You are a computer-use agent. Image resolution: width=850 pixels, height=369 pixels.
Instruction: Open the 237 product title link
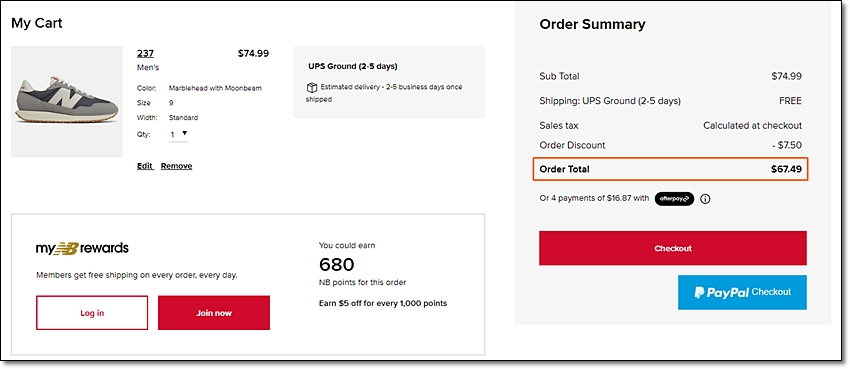145,54
